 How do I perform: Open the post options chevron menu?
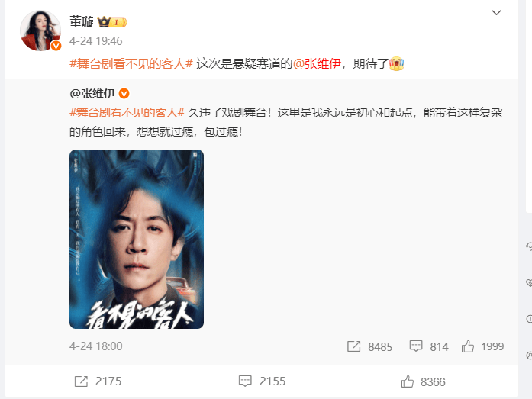(x=496, y=13)
